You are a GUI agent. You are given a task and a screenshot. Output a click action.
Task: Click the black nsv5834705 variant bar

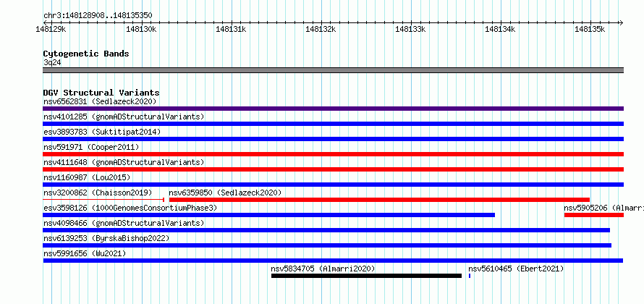click(x=366, y=276)
